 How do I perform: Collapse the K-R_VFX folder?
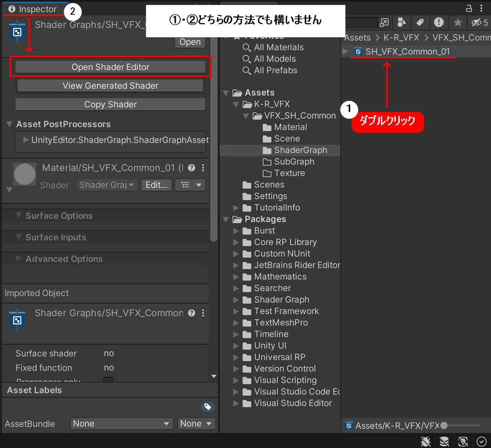pyautogui.click(x=236, y=104)
